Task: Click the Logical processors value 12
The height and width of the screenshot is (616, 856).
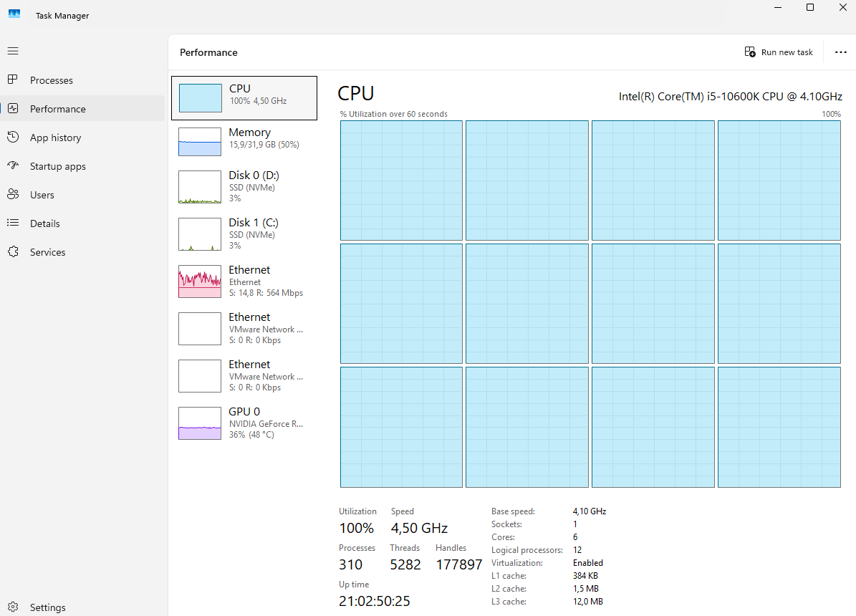Action: click(x=577, y=550)
